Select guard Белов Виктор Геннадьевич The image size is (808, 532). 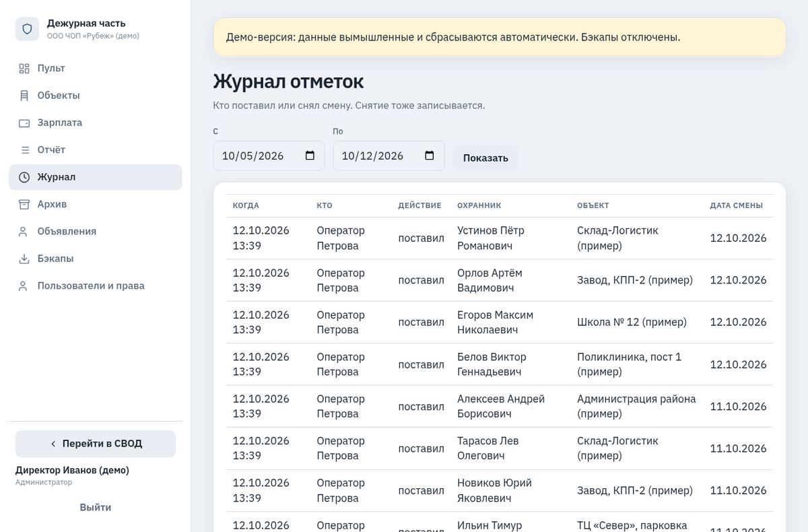(x=492, y=364)
